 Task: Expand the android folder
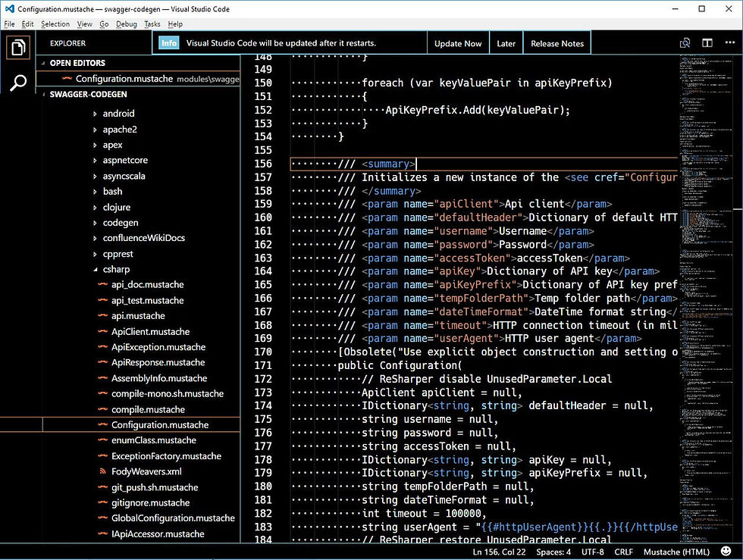95,114
